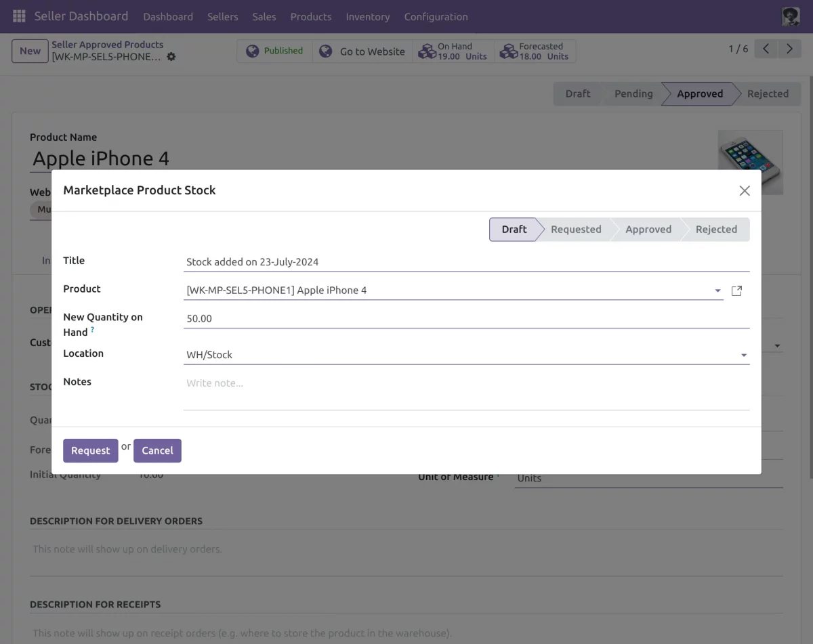Click the Published globe icon
The width and height of the screenshot is (813, 644).
click(253, 51)
